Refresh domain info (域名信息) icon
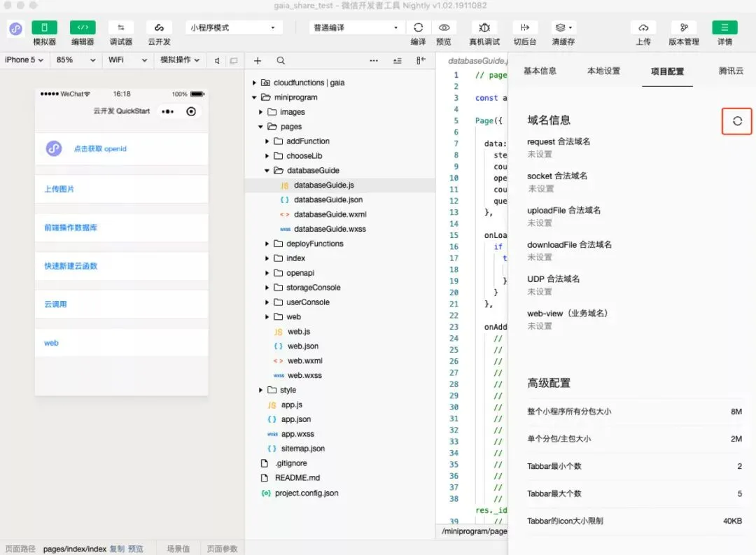Image resolution: width=756 pixels, height=555 pixels. tap(736, 121)
